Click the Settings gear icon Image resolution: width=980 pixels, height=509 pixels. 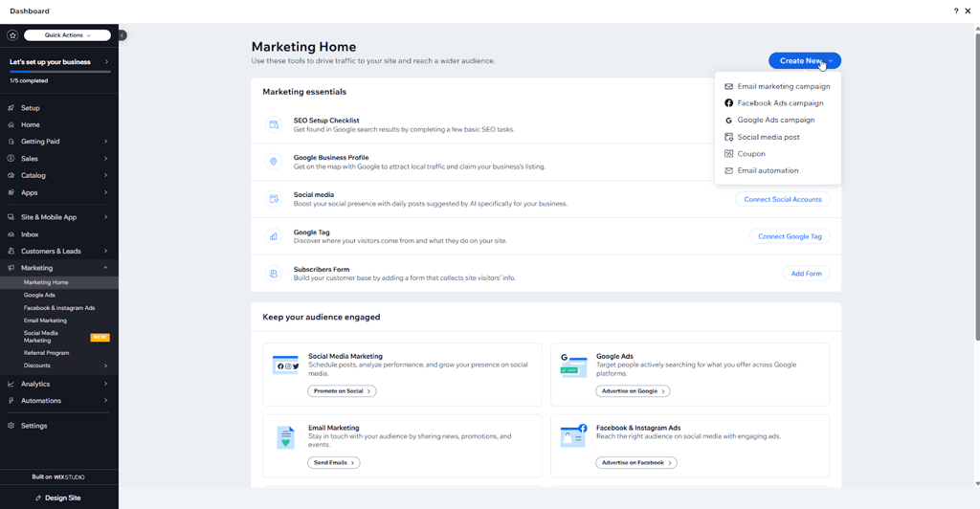click(x=11, y=426)
